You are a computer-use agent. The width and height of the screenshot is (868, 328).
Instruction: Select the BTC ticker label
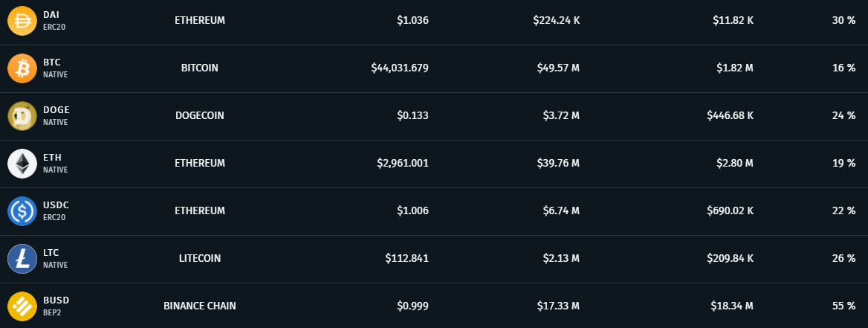[51, 62]
